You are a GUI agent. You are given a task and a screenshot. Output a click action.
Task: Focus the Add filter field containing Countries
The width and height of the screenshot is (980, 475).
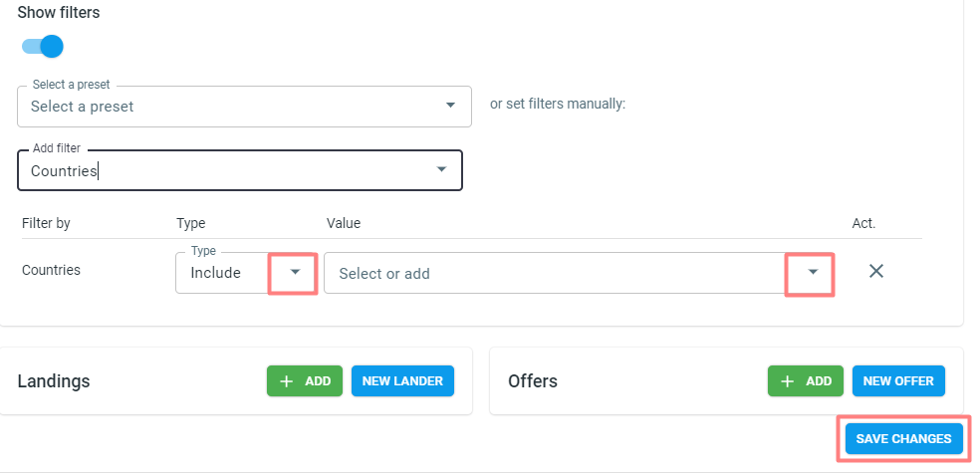239,170
